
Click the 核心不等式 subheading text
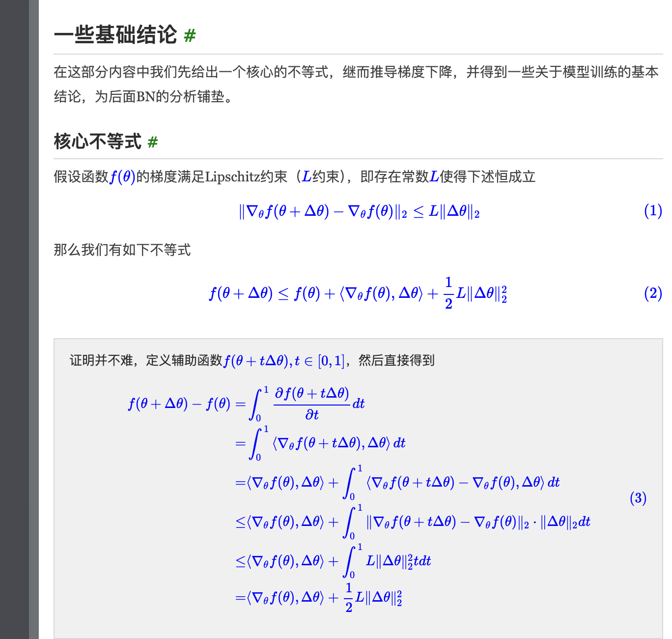coord(97,142)
